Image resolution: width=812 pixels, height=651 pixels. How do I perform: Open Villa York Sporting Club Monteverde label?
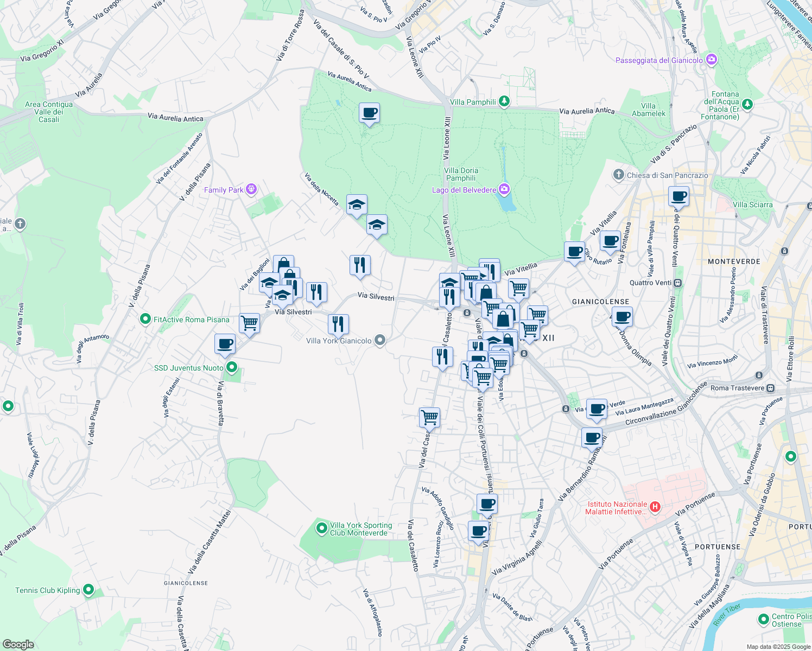click(360, 529)
